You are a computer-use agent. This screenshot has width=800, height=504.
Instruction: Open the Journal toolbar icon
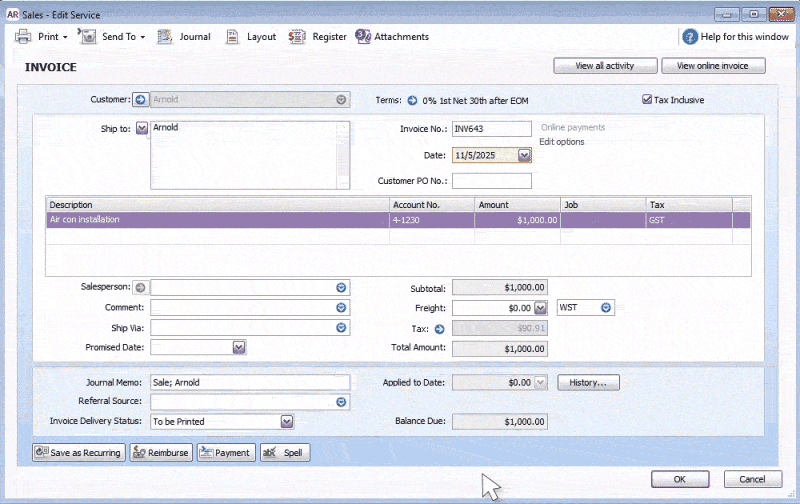pos(164,37)
